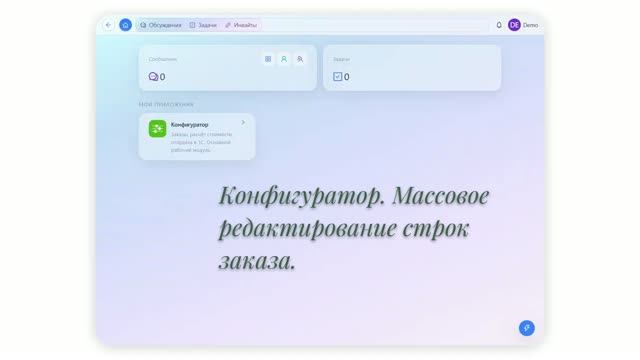Open the notifications bell

click(499, 25)
